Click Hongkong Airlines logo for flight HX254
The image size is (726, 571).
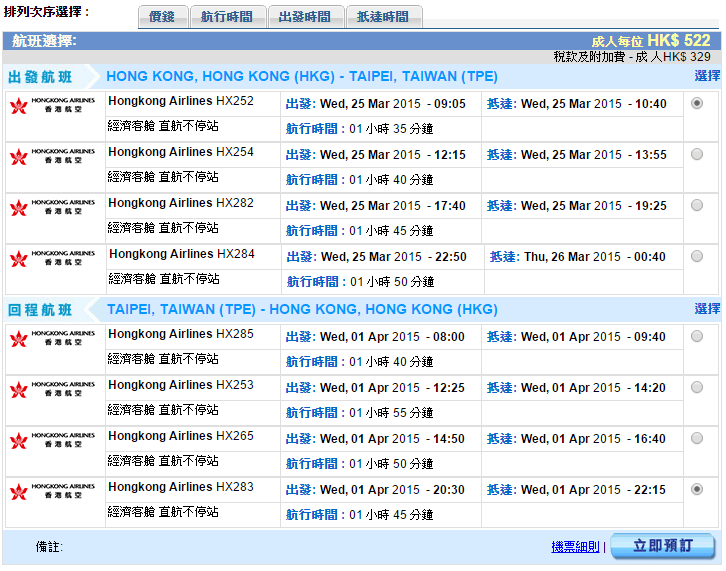[53, 156]
